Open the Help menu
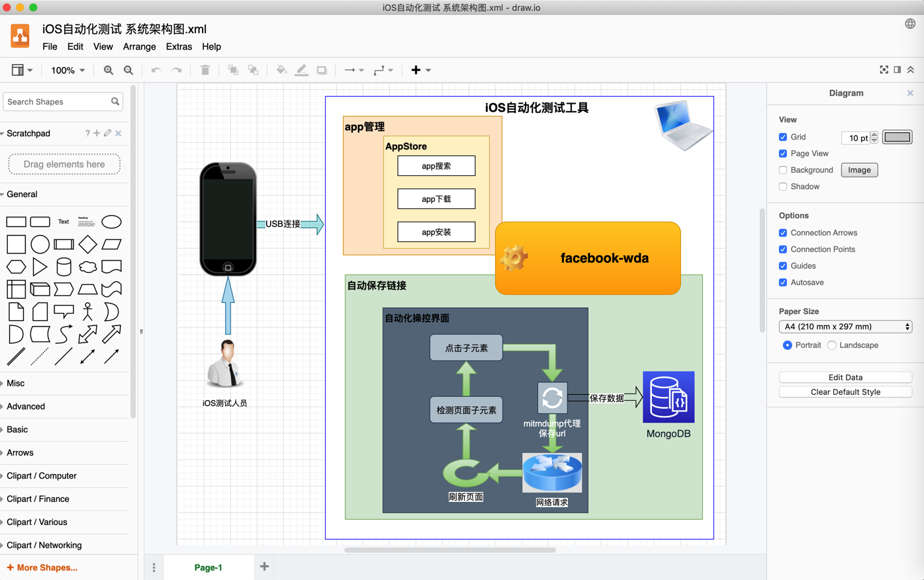The height and width of the screenshot is (580, 924). [x=212, y=47]
